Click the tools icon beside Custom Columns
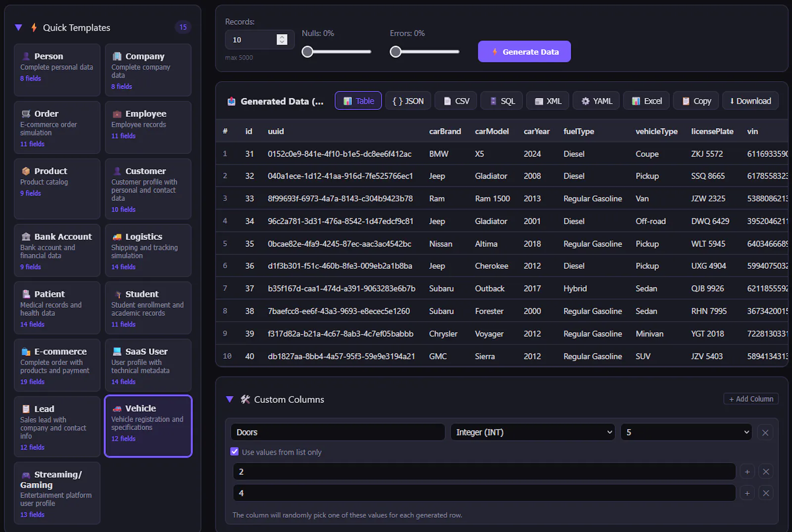The image size is (792, 532). (x=245, y=399)
